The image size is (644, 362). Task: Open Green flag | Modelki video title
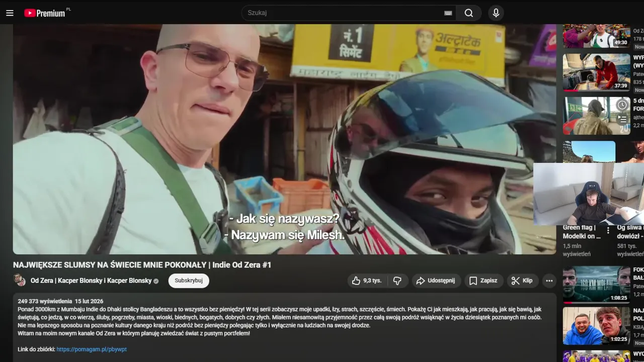tap(582, 232)
